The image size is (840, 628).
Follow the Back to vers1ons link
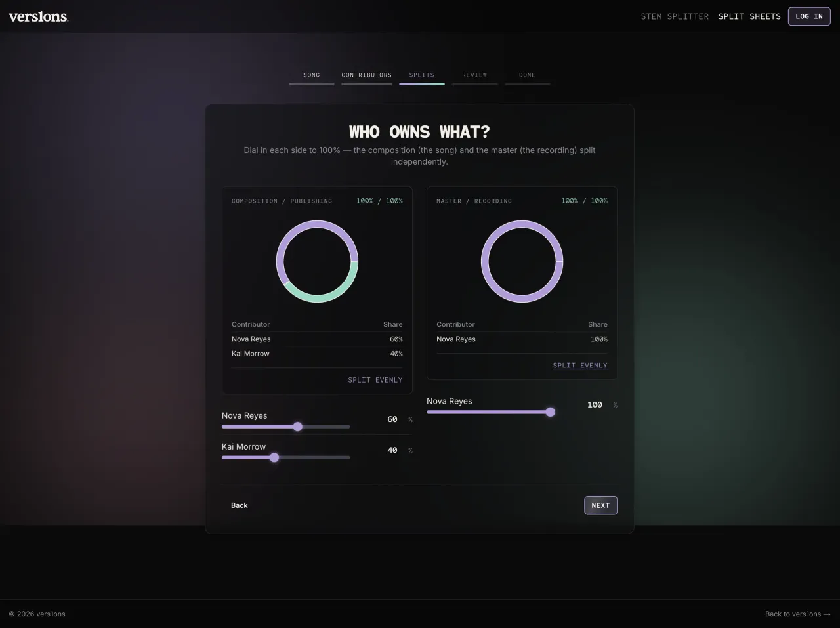[x=798, y=614]
